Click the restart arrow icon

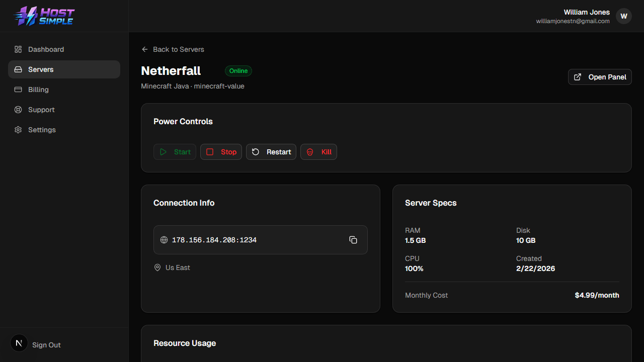pyautogui.click(x=255, y=152)
